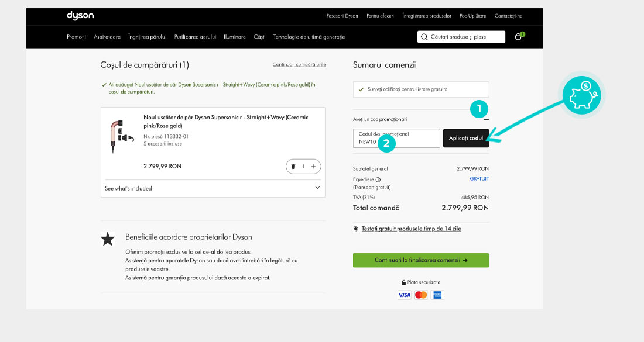Collapse the promotional code section
644x342 pixels.
485,119
